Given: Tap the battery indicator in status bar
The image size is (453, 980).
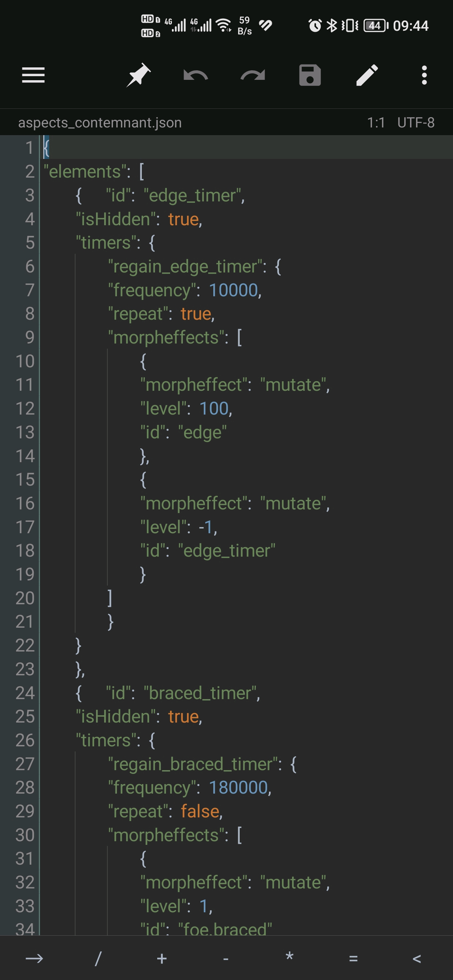Looking at the screenshot, I should point(376,26).
